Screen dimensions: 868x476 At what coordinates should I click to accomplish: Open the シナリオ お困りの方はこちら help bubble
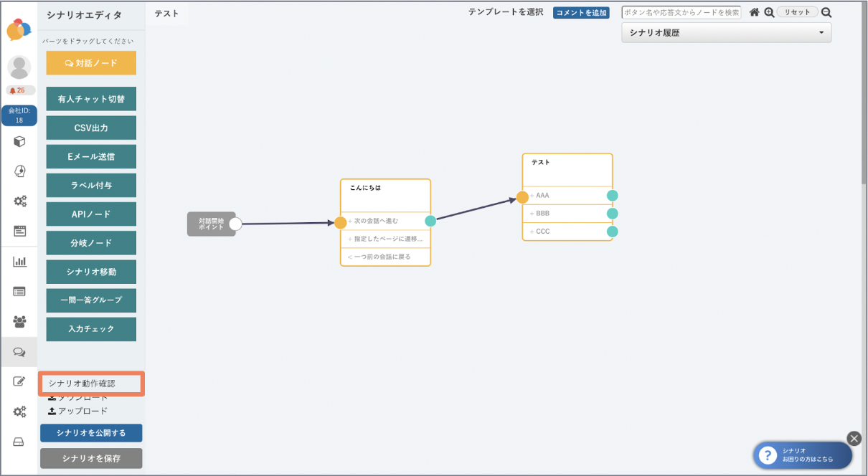pos(803,455)
